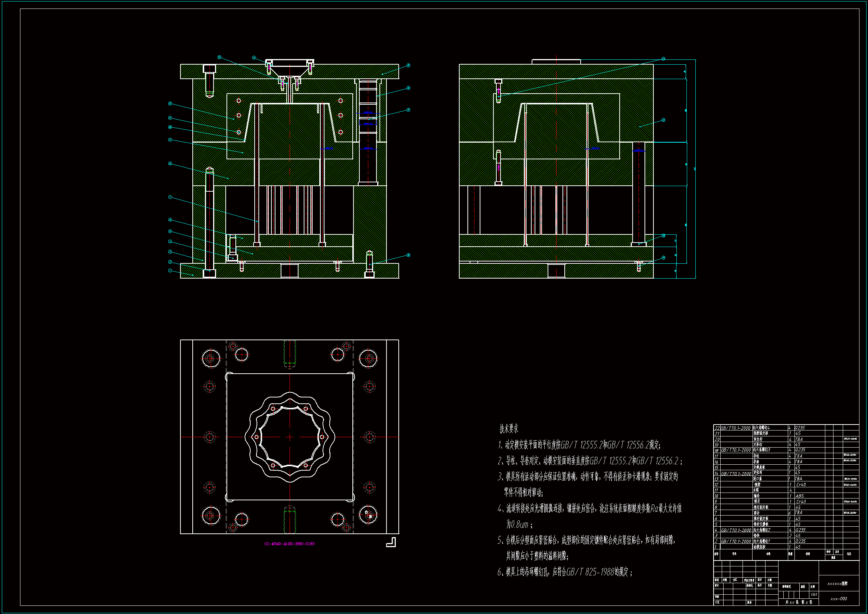
Task: Select balloon 13 above the sprue bushing
Action: point(219,58)
